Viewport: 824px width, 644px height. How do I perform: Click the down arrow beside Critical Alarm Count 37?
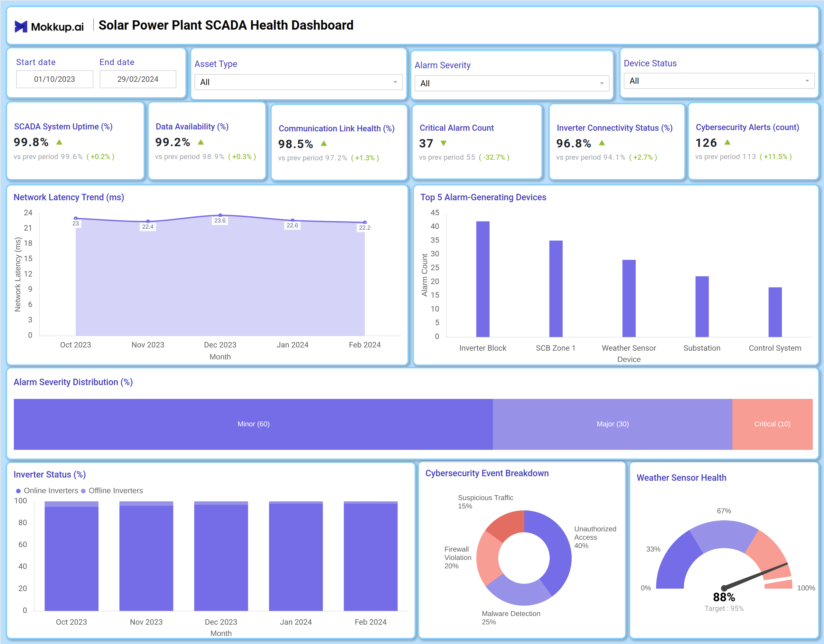(444, 143)
